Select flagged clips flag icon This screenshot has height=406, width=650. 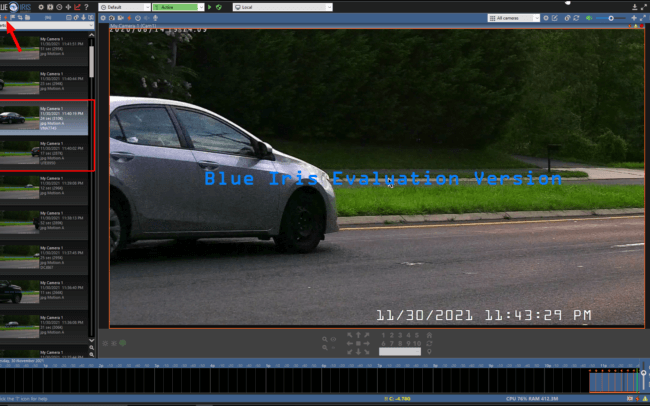(x=13, y=17)
